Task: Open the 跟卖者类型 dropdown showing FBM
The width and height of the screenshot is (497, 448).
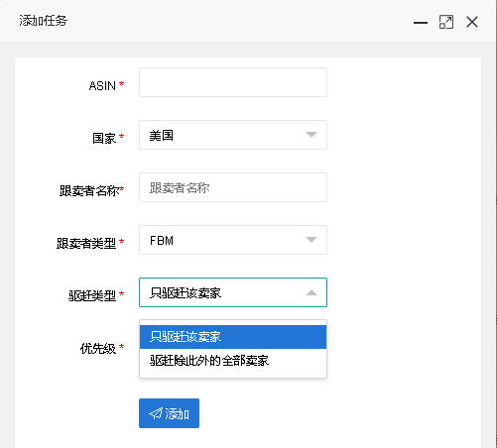Action: pos(233,240)
